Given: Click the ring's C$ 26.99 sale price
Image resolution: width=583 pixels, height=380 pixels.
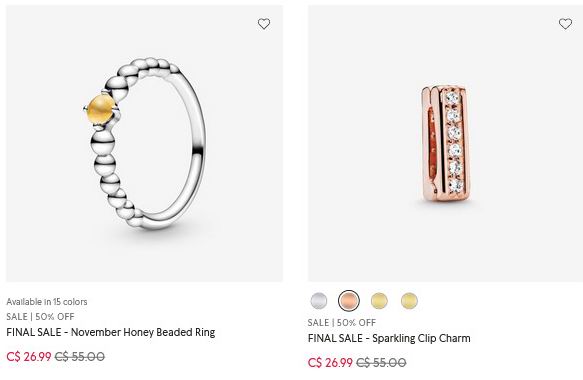Looking at the screenshot, I should click(29, 357).
